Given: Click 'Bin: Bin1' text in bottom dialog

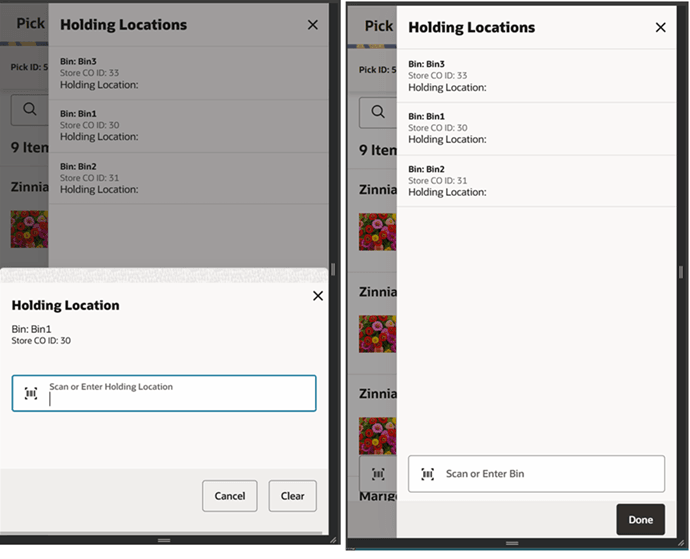Looking at the screenshot, I should [31, 329].
